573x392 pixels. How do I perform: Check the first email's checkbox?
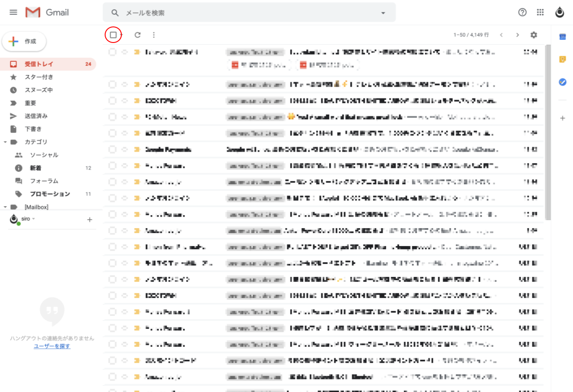tap(112, 52)
